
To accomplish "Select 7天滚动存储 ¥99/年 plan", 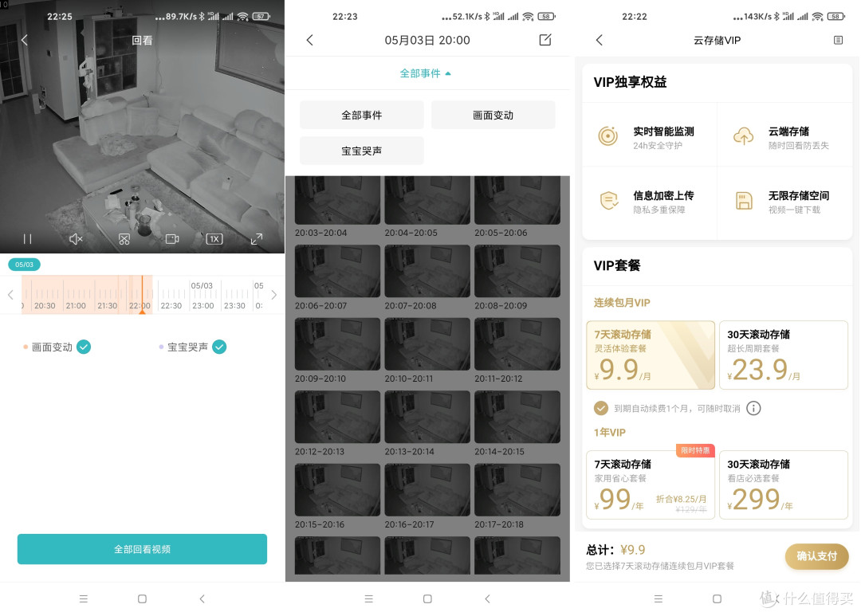I will coord(651,485).
